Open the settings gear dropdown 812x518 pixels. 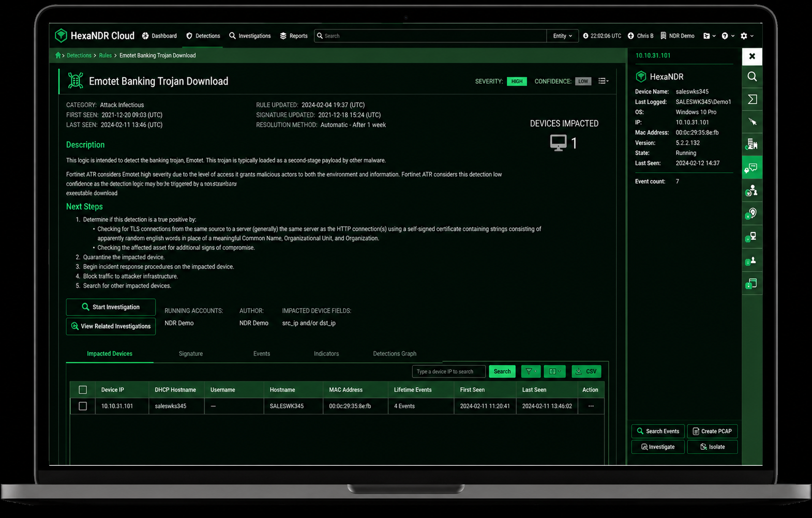coord(747,36)
